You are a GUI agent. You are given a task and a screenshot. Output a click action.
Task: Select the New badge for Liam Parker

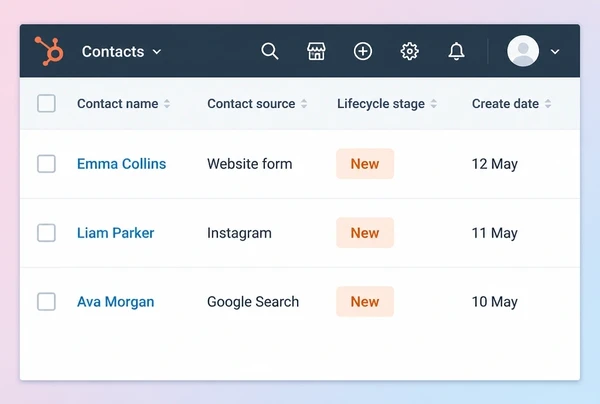coord(365,233)
